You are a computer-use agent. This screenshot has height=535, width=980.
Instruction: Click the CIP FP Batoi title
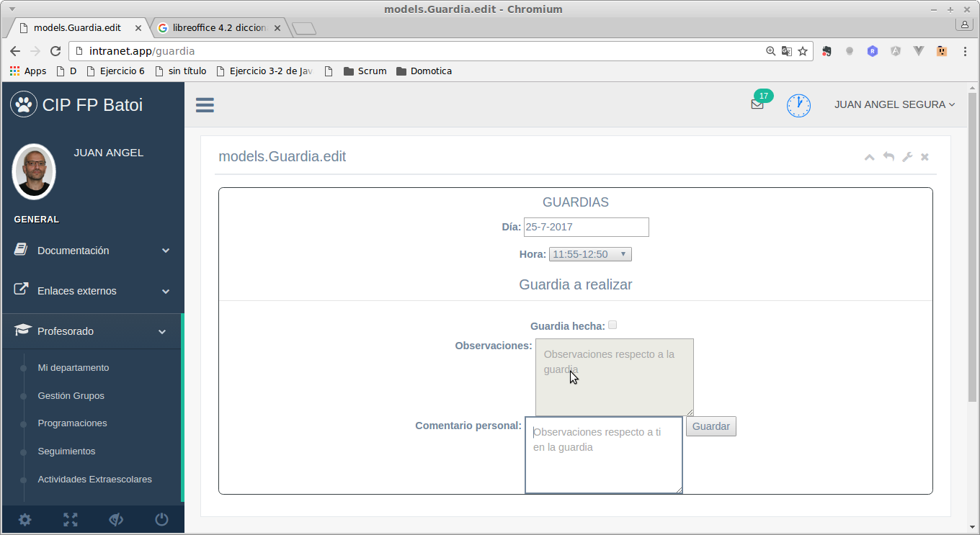(92, 104)
